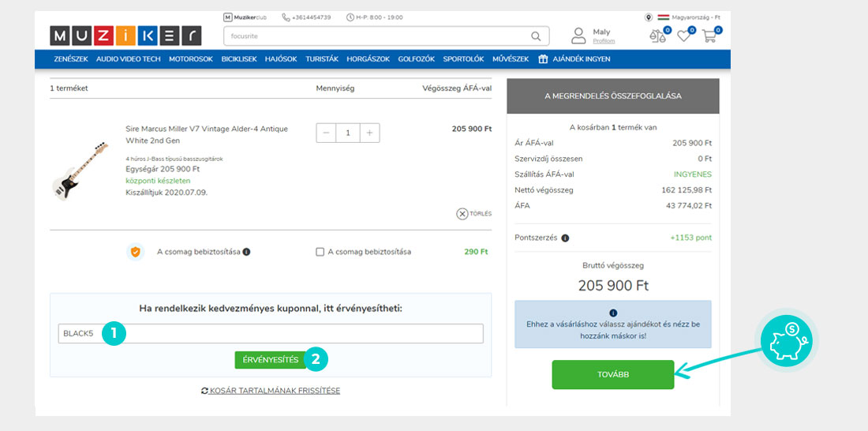Select the Magyarország - Ft country selector

(x=689, y=17)
